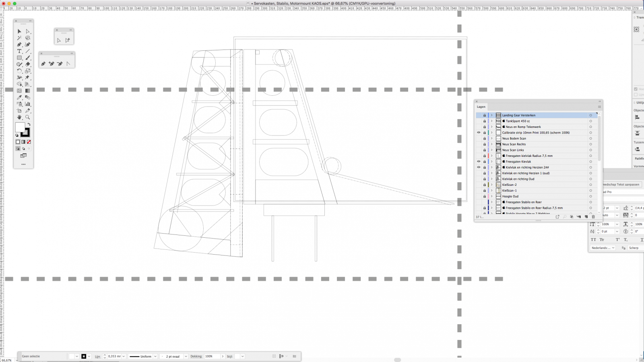Show the Landing Gear Versterken layer
This screenshot has width=644, height=362.
(479, 115)
